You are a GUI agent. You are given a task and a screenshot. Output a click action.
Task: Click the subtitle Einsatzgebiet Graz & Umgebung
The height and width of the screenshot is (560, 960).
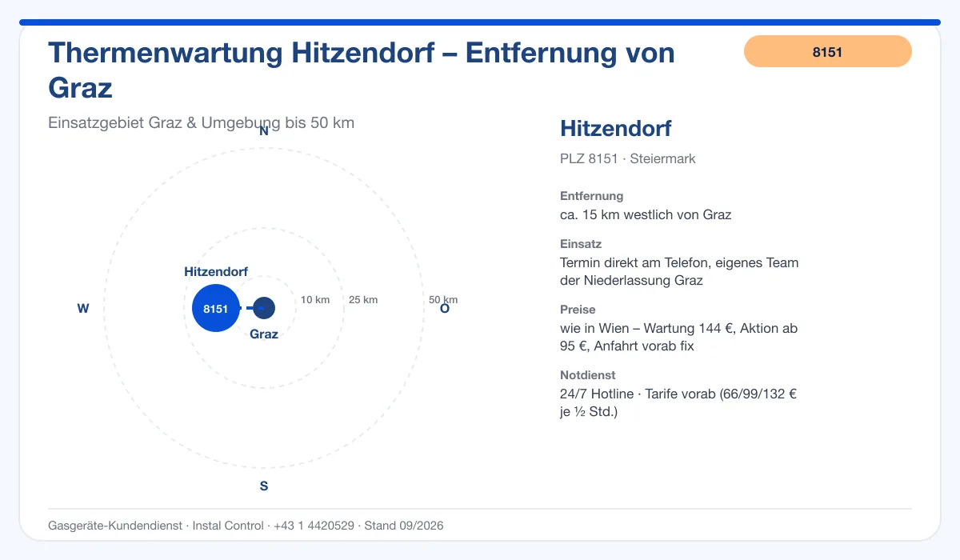point(202,123)
